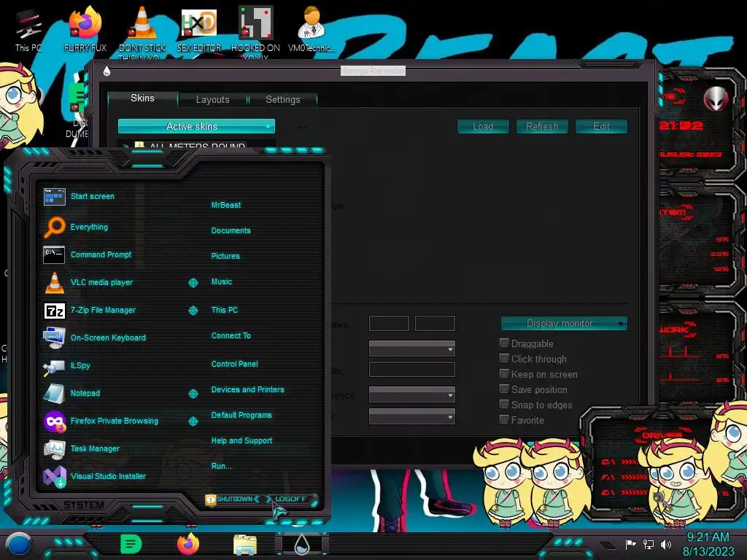Expand Notepad jump list arrow
This screenshot has height=560, width=747.
(193, 394)
